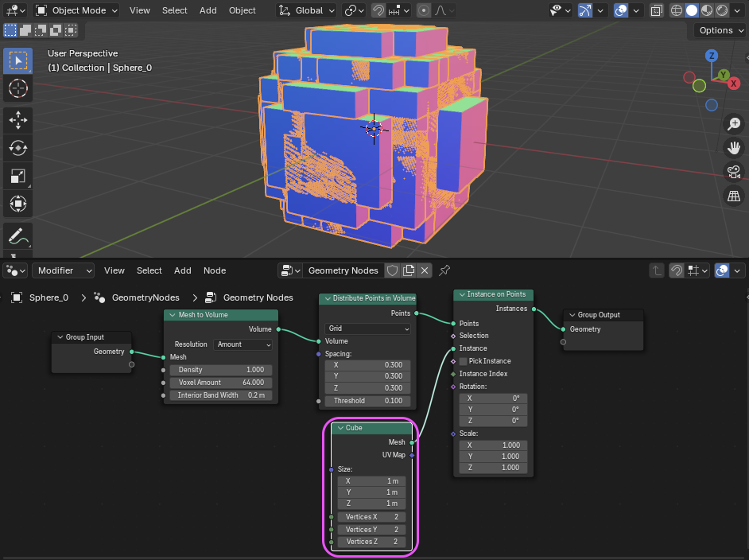The height and width of the screenshot is (560, 749).
Task: Click GeometryNodes modifier in breadcrumb
Action: [146, 297]
